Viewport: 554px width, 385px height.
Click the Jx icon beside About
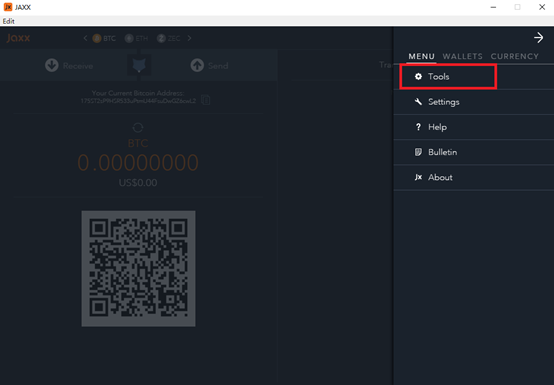coord(418,177)
